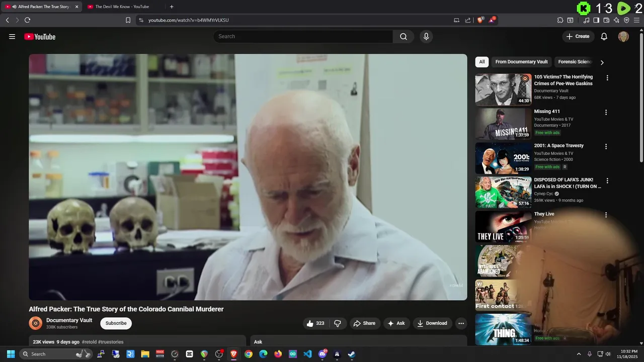The image size is (644, 362).
Task: Select the All filter chip
Action: pyautogui.click(x=481, y=62)
